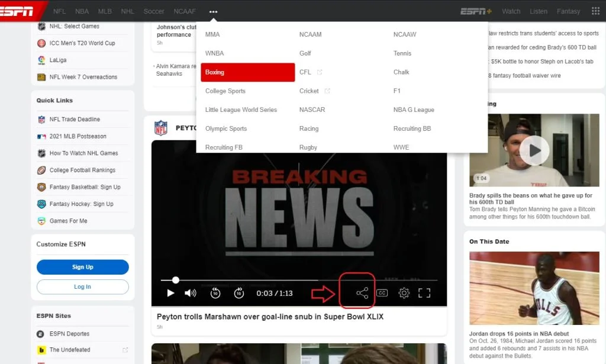Open the apps grid icon in header
Image resolution: width=606 pixels, height=364 pixels.
(x=595, y=11)
